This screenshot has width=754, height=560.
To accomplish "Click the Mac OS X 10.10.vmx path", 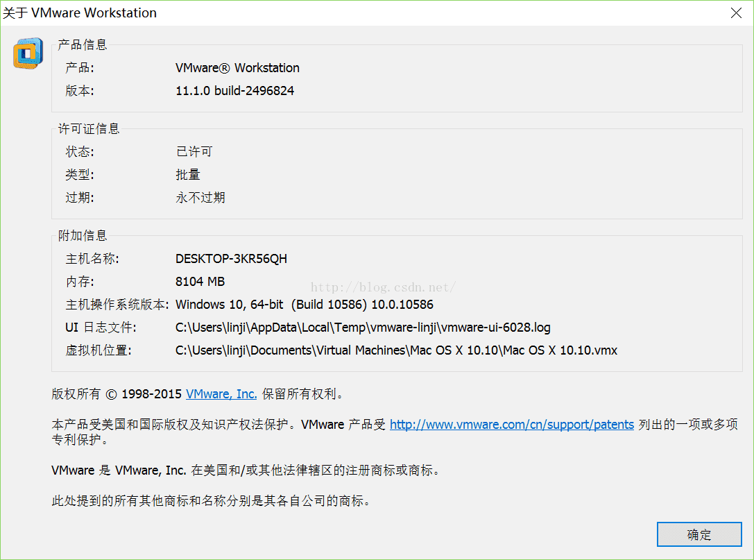I will point(396,350).
